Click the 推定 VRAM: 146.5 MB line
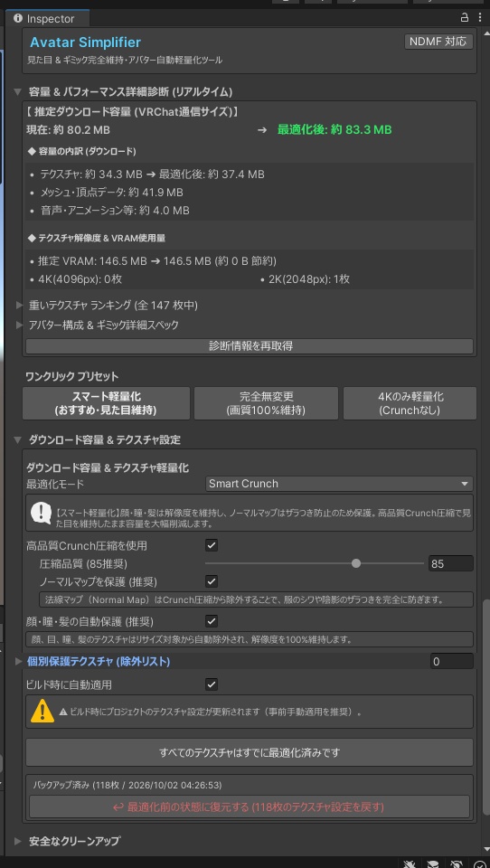490x868 pixels. point(157,260)
